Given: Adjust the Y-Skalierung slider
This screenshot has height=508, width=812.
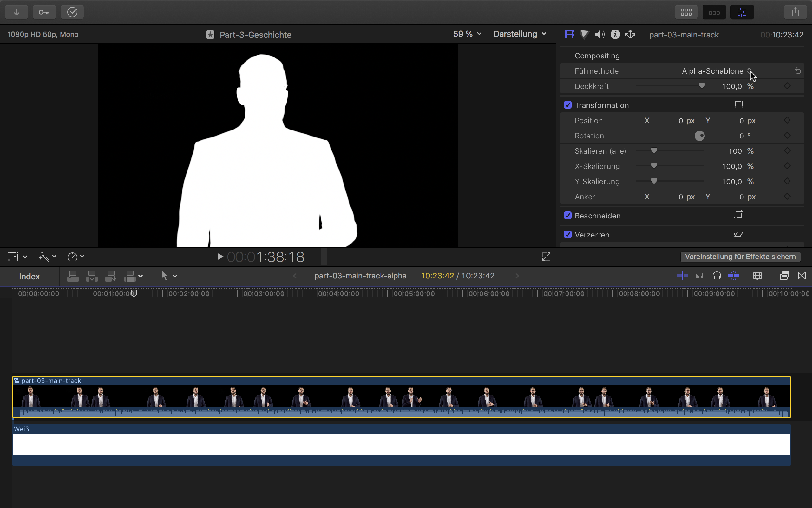Looking at the screenshot, I should (654, 181).
